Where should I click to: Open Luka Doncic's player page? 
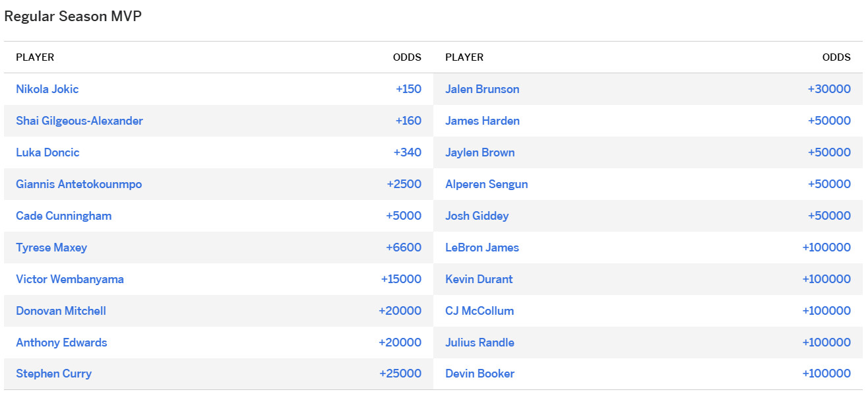(x=47, y=152)
